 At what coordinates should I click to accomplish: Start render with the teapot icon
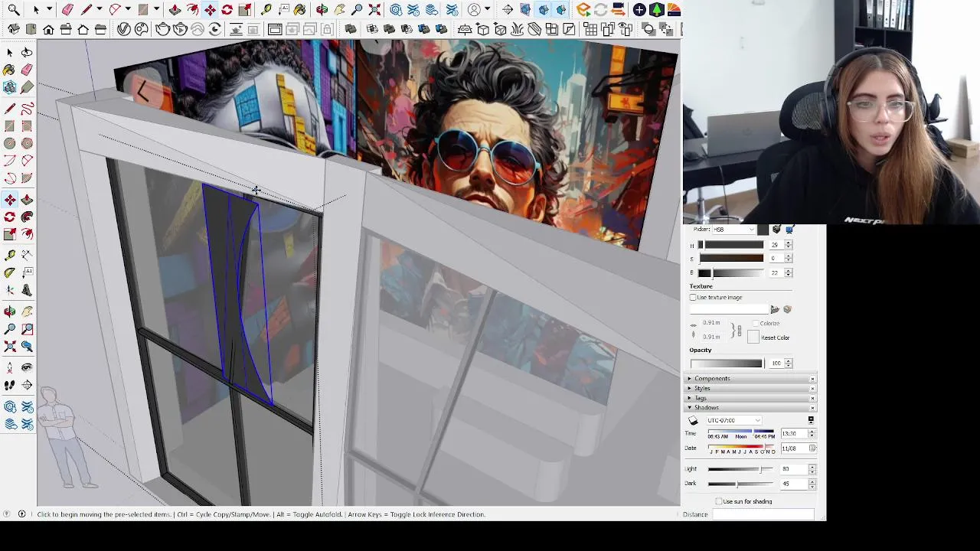click(x=162, y=29)
